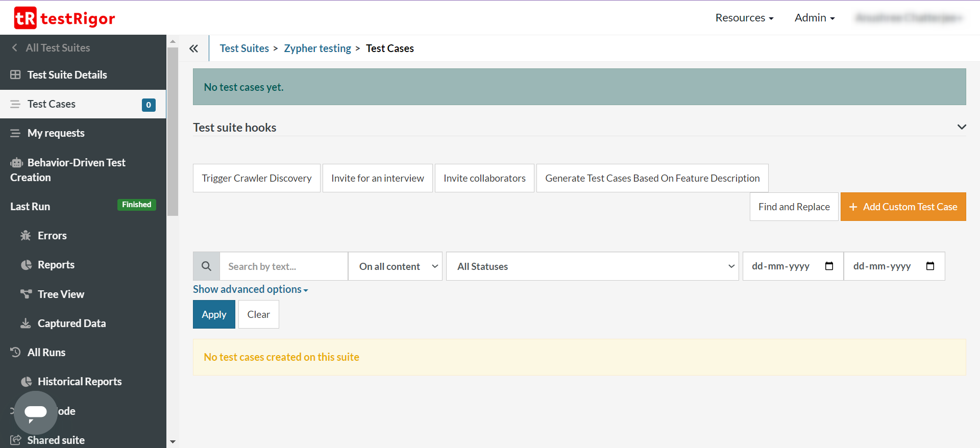Click the Zypher testing breadcrumb link

click(317, 48)
